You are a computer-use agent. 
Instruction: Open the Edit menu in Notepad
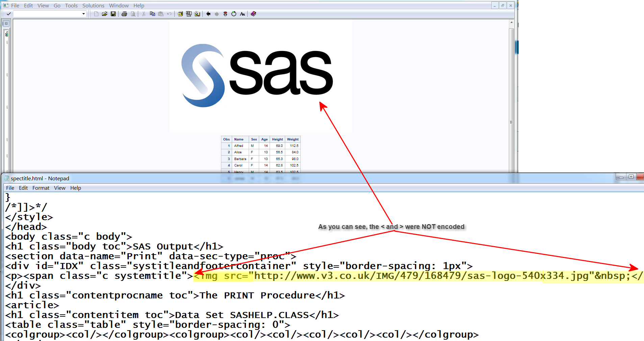pyautogui.click(x=23, y=188)
